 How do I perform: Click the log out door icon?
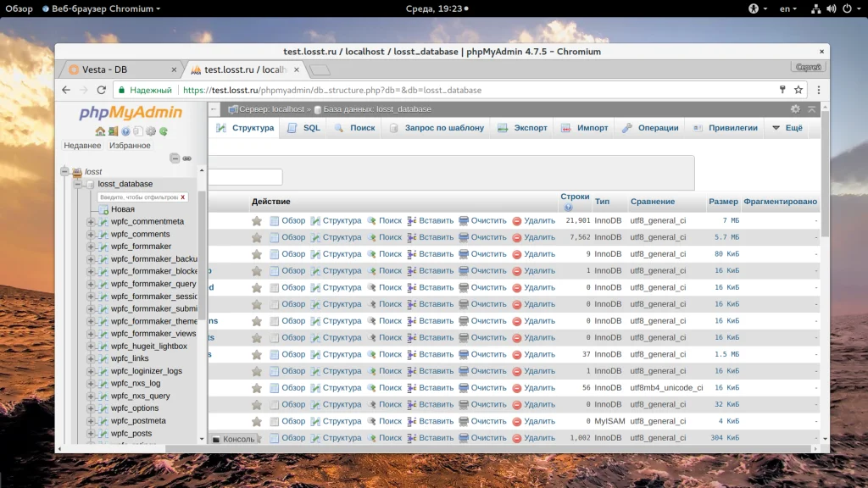113,131
